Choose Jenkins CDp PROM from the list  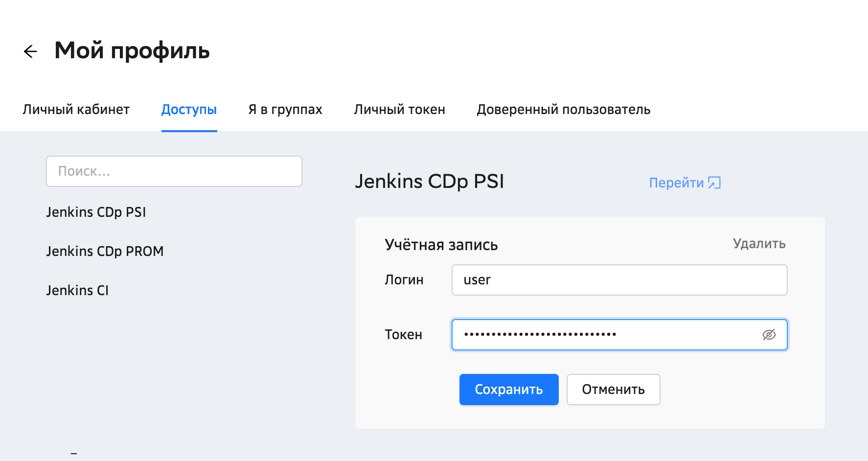point(105,252)
